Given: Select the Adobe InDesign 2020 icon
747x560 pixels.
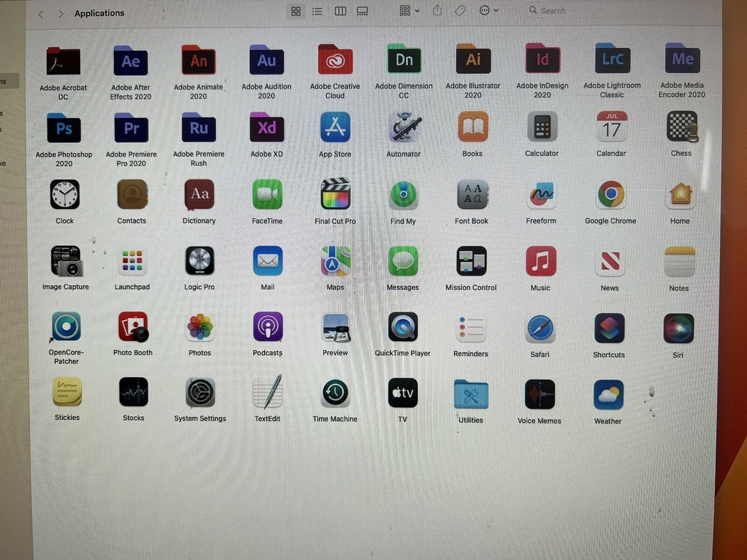Looking at the screenshot, I should tap(542, 58).
